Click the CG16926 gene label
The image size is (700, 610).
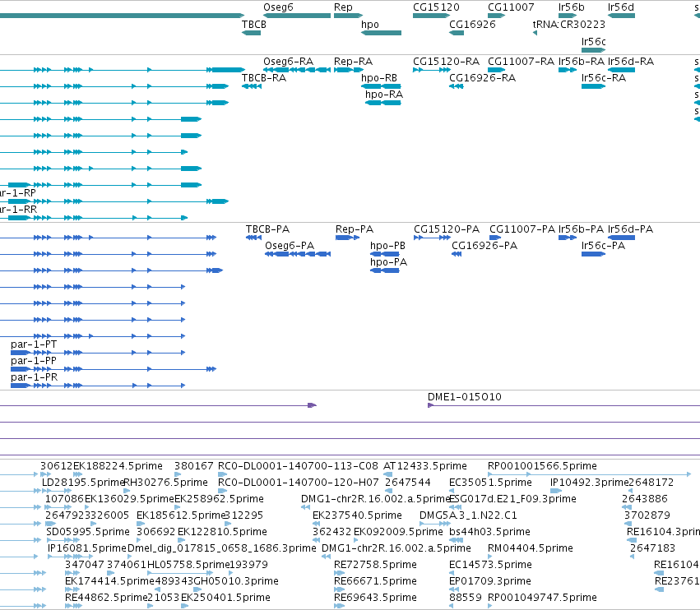(x=472, y=25)
